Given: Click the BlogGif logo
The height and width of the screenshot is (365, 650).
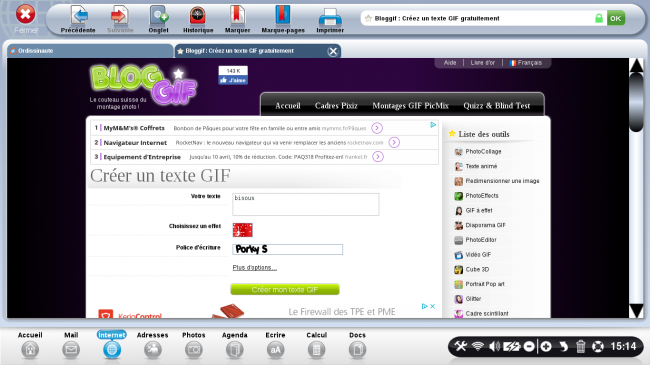Looking at the screenshot, I should [143, 84].
